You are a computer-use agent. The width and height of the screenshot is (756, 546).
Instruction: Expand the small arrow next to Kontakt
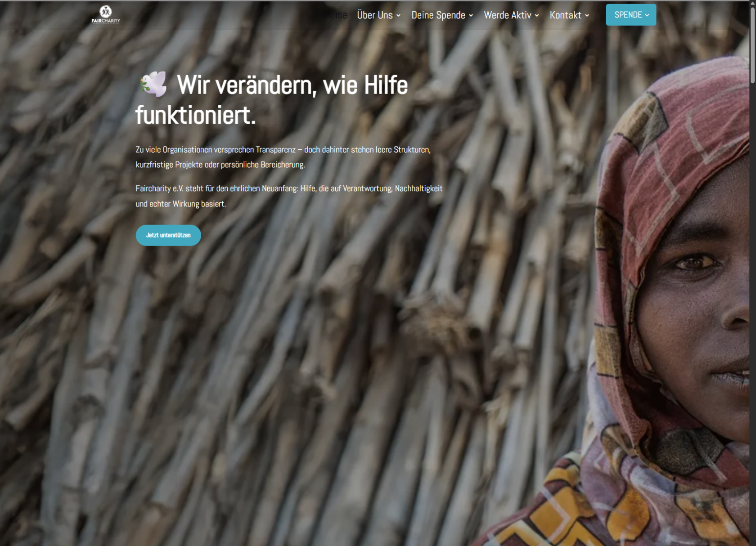pos(587,16)
